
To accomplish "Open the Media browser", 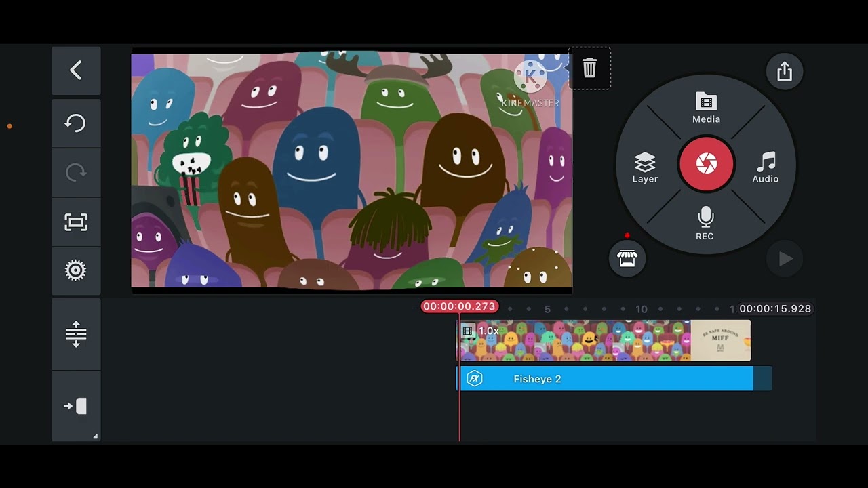I will point(706,108).
